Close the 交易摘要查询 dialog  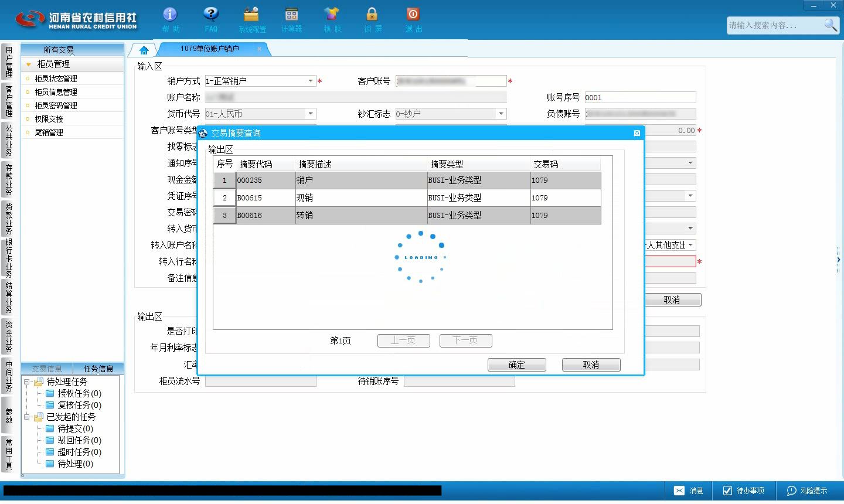point(637,133)
